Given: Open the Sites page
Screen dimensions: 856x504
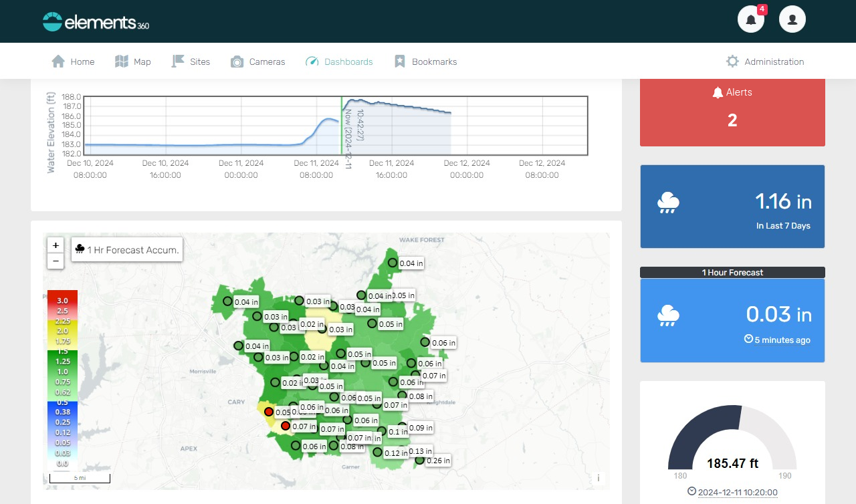Looking at the screenshot, I should (x=191, y=61).
